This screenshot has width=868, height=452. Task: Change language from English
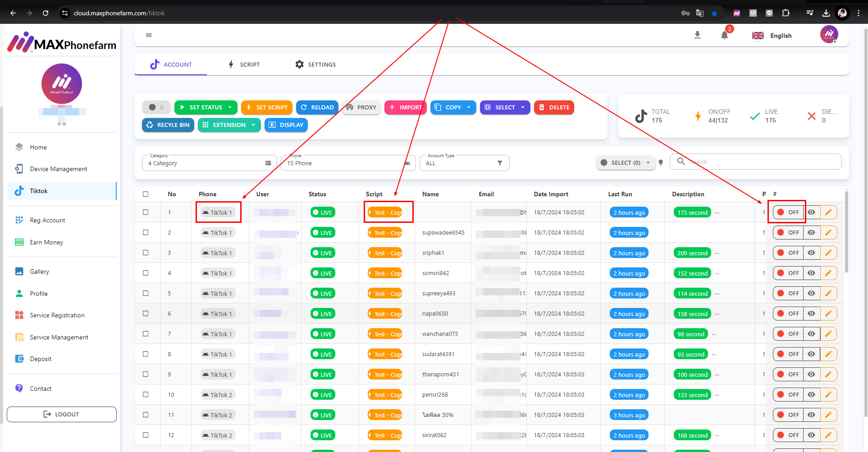772,36
